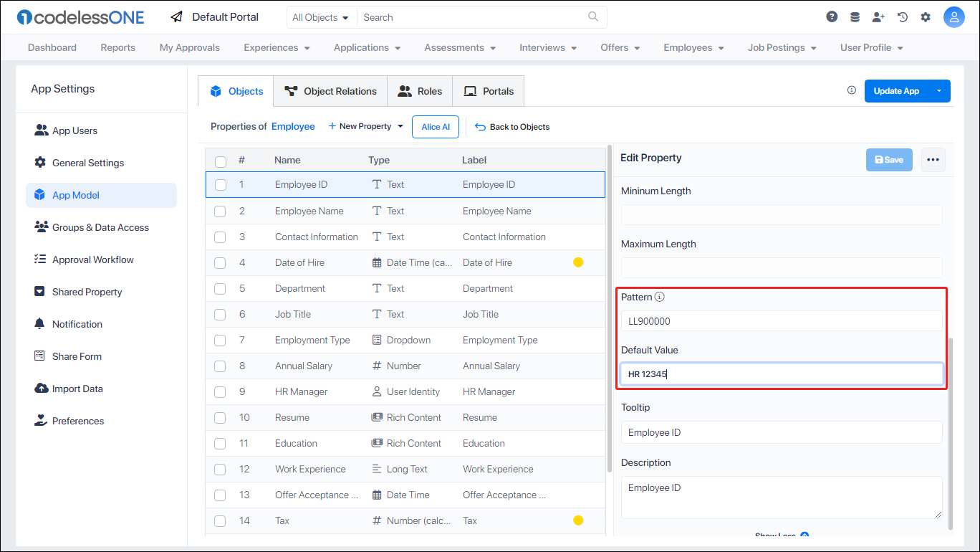
Task: Switch to the Object Relations tab
Action: [330, 91]
